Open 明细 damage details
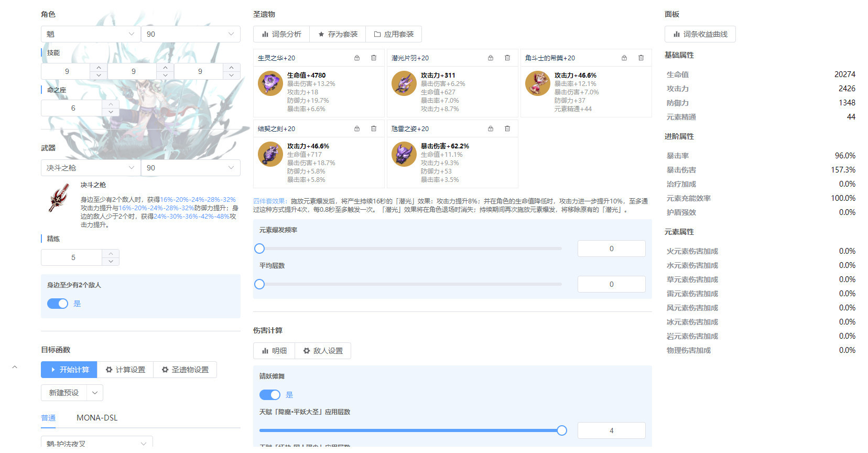Viewport: 868px width, 453px height. click(x=274, y=351)
